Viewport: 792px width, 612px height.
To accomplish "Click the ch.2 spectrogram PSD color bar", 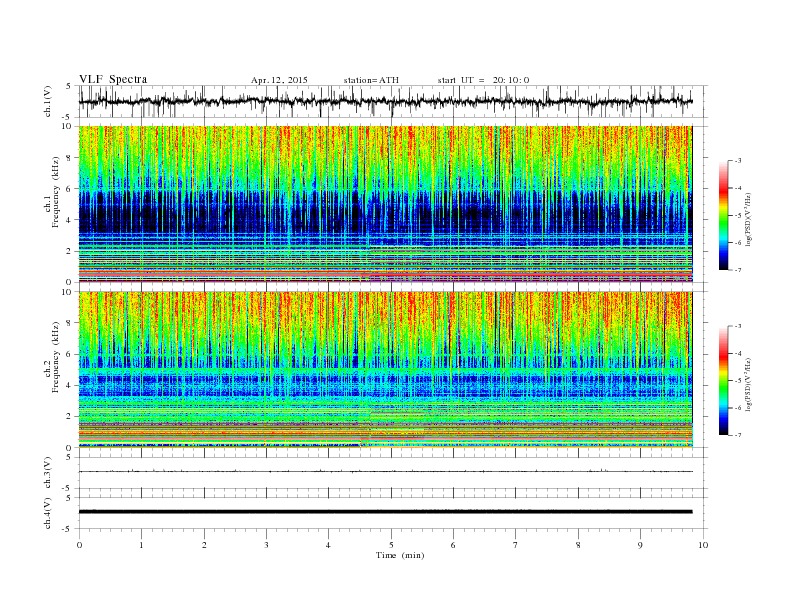I will click(724, 381).
